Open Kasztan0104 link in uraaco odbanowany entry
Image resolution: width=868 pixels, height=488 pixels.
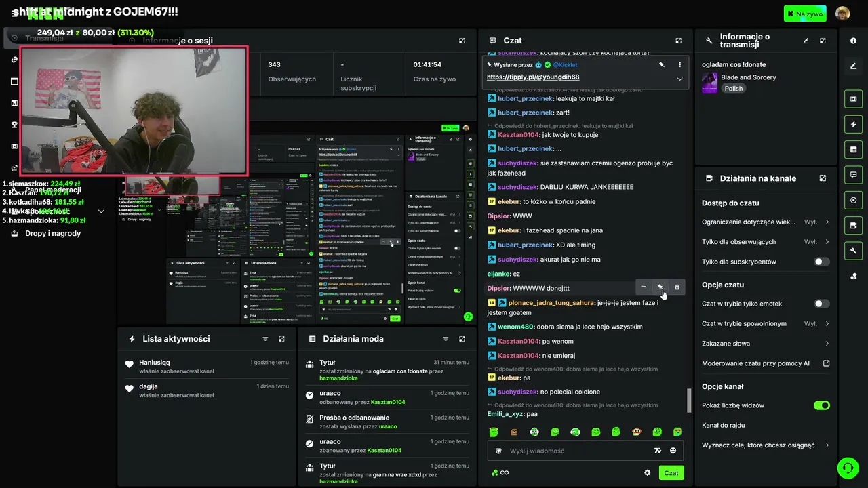(x=388, y=402)
